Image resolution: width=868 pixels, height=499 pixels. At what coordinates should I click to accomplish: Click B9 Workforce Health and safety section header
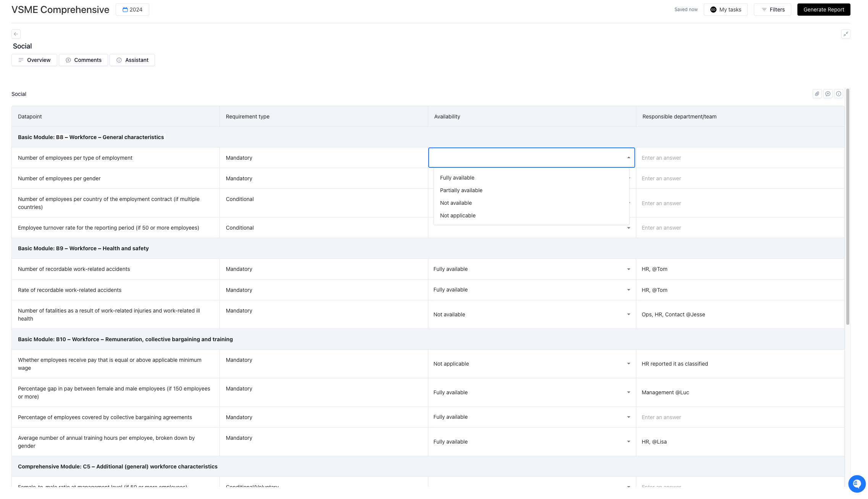428,248
